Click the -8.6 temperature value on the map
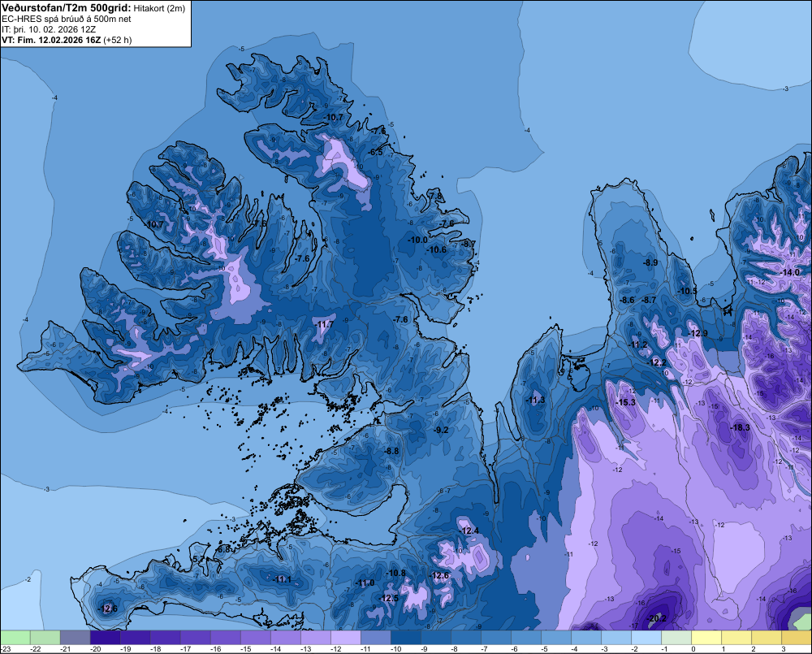 click(627, 300)
